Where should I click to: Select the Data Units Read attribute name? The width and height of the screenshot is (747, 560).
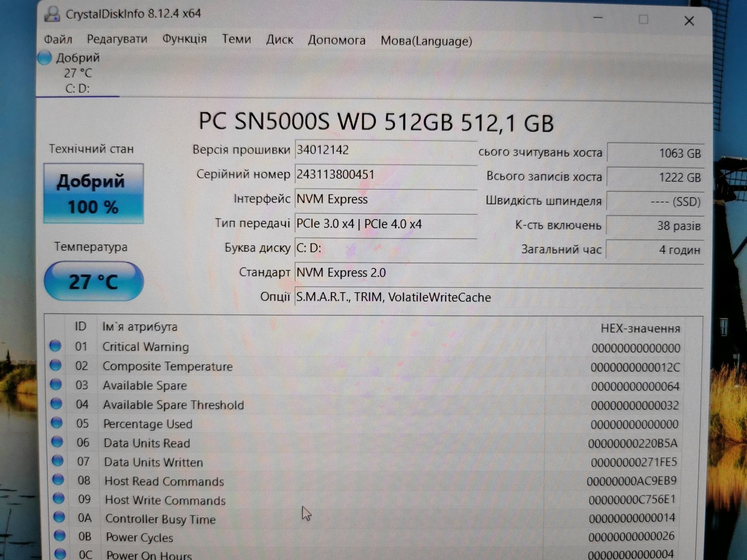click(x=147, y=443)
